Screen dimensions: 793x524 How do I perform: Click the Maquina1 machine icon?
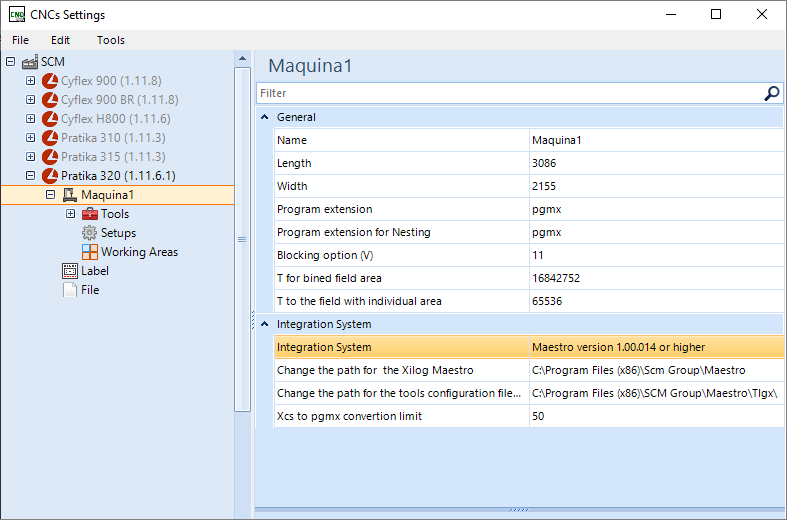pos(70,195)
